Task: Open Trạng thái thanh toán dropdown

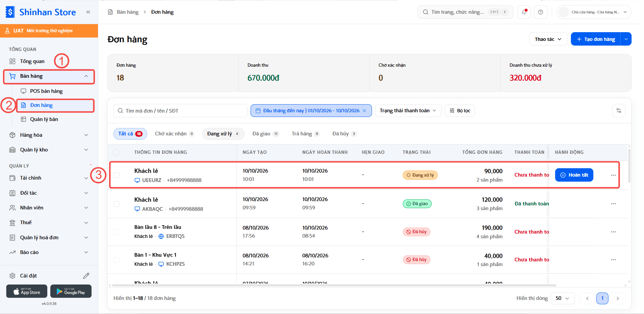Action: tap(408, 111)
